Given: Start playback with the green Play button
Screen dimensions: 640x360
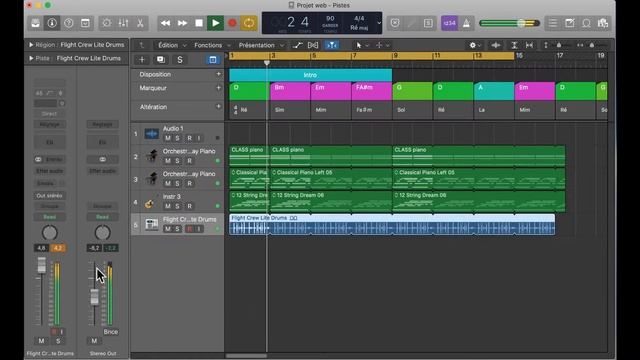Looking at the screenshot, I should coord(216,23).
